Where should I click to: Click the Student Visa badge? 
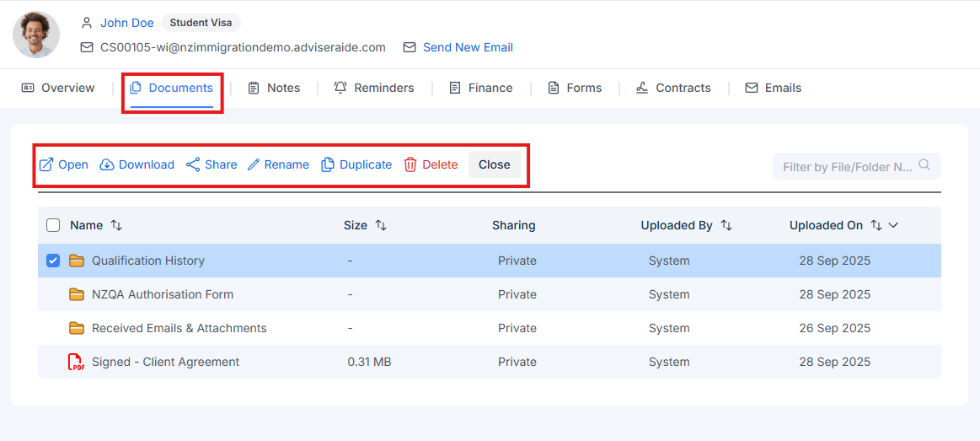[x=201, y=23]
